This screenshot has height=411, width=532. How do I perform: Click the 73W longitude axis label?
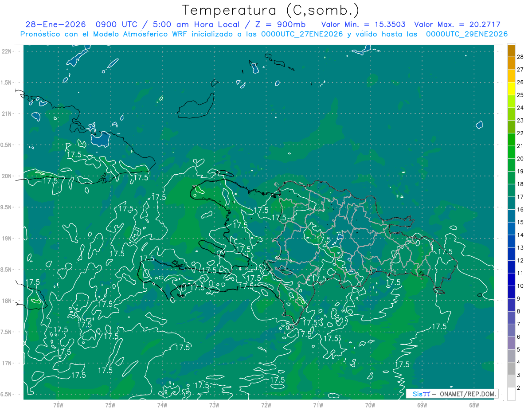[214, 405]
